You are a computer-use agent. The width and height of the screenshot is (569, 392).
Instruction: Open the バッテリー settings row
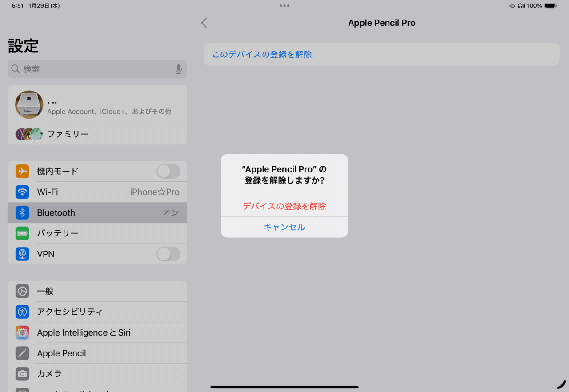[97, 233]
